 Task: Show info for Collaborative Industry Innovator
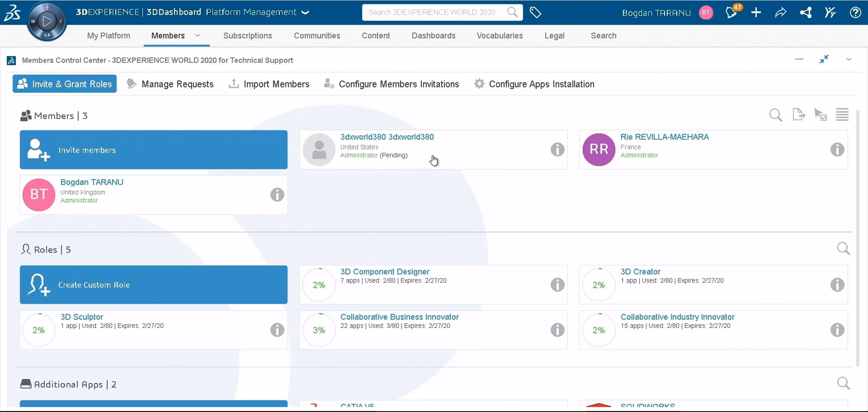[837, 330]
